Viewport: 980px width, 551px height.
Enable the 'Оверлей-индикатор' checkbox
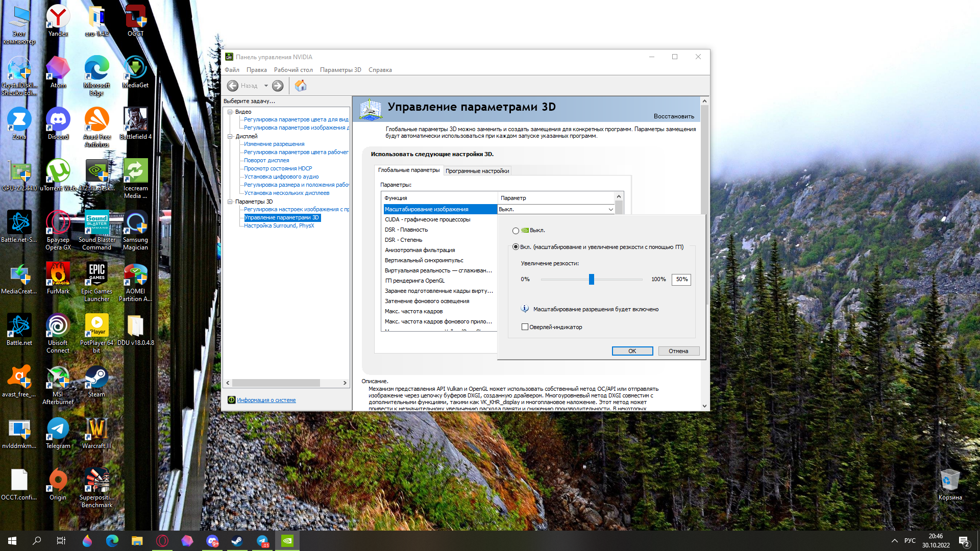pos(525,327)
